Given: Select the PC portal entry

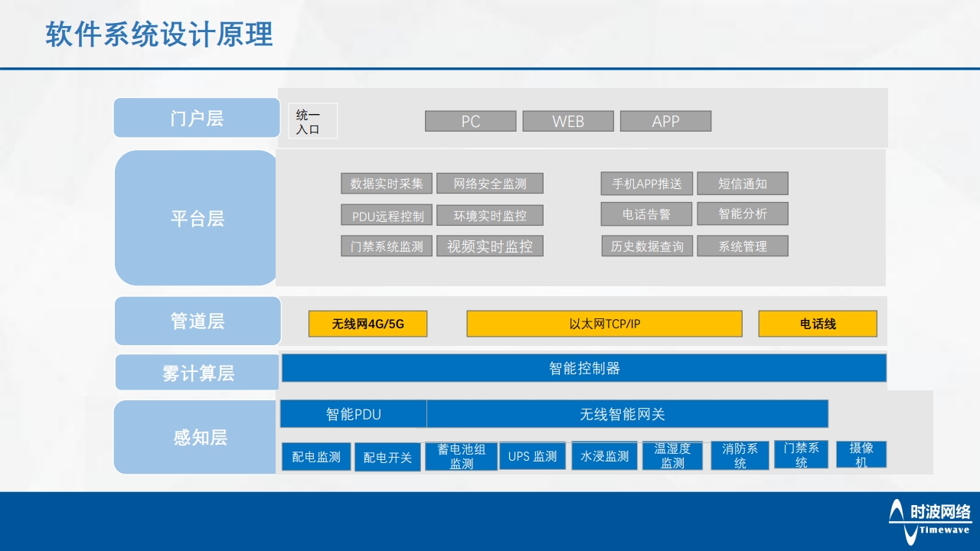Looking at the screenshot, I should [470, 121].
